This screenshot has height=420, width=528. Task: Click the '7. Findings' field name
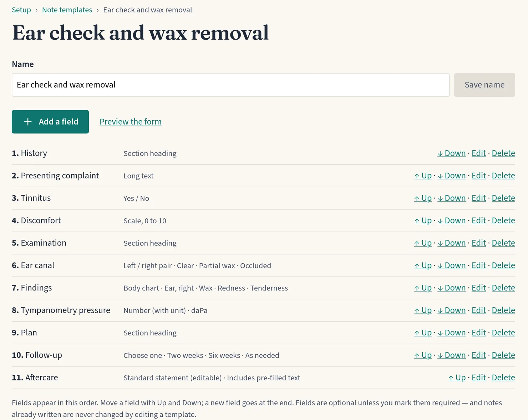tap(32, 288)
